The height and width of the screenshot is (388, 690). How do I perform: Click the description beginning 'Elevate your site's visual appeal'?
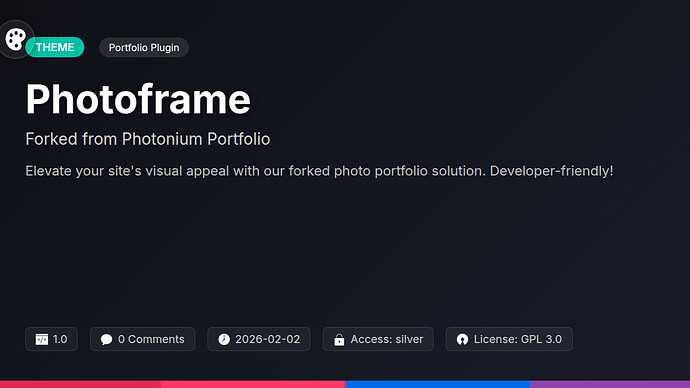pos(319,171)
